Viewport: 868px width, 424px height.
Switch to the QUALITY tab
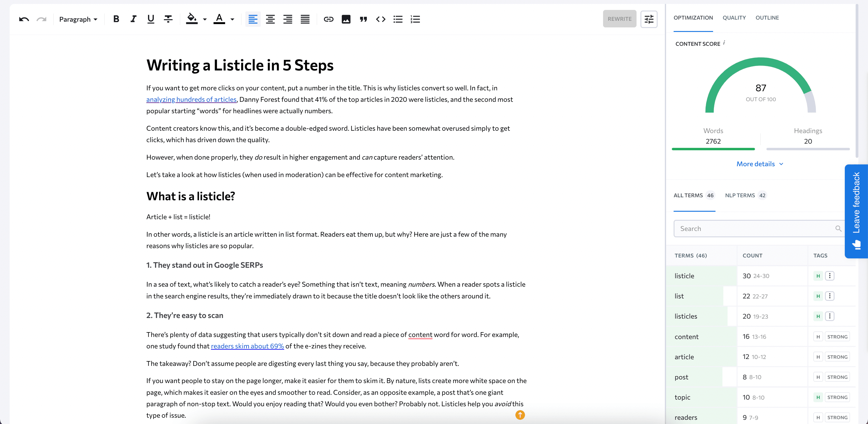734,18
